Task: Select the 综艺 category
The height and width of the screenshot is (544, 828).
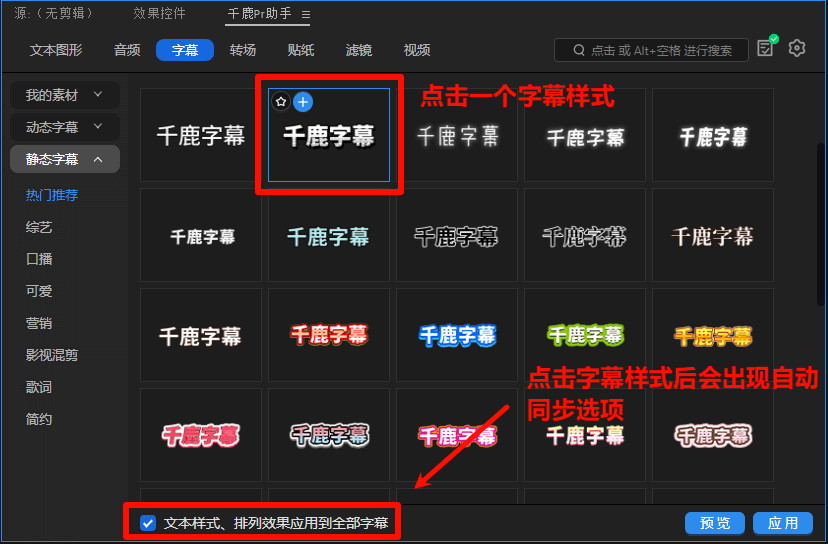Action: 39,227
